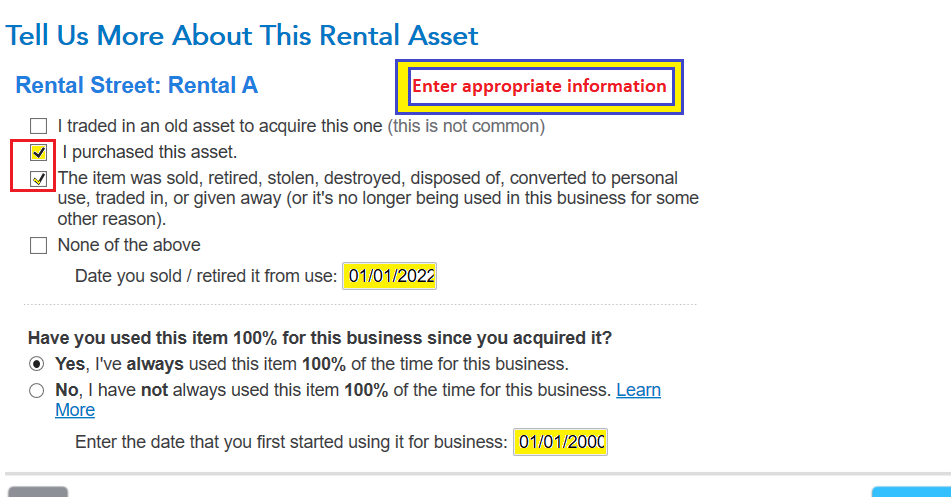
Task: Uncheck the item was sold, retired checkbox
Action: pyautogui.click(x=38, y=178)
